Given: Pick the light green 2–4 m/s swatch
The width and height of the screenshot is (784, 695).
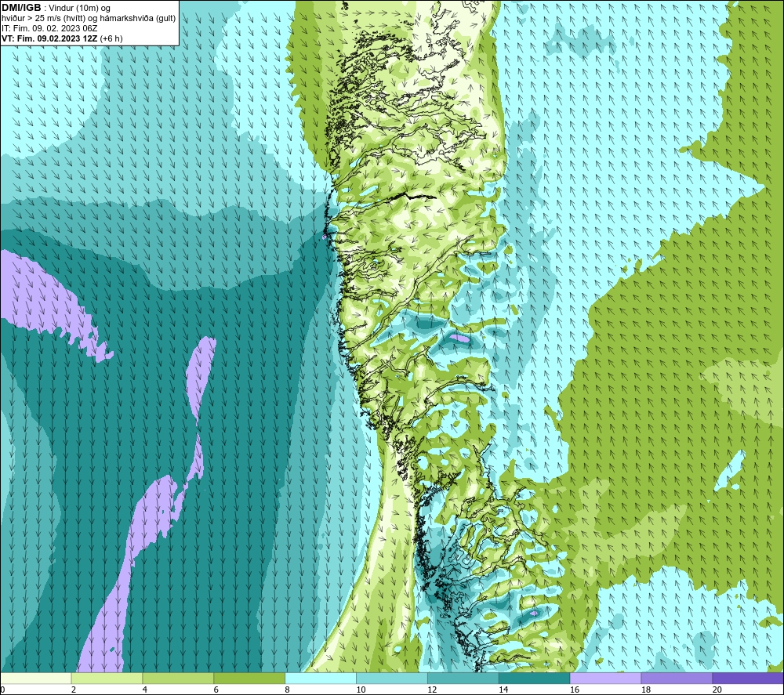Looking at the screenshot, I should [107, 678].
